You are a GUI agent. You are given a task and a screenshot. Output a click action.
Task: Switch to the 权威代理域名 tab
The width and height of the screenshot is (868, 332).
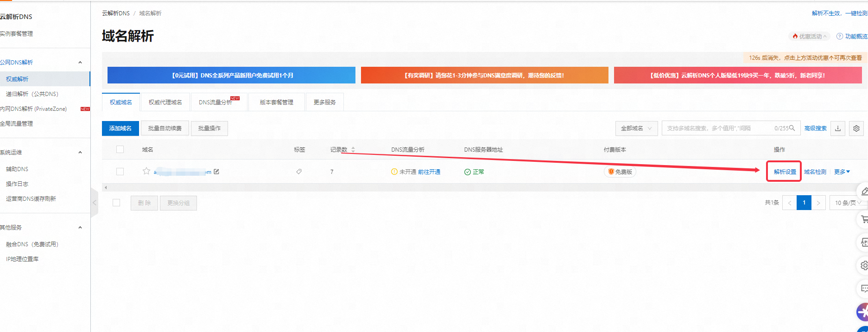(x=165, y=102)
